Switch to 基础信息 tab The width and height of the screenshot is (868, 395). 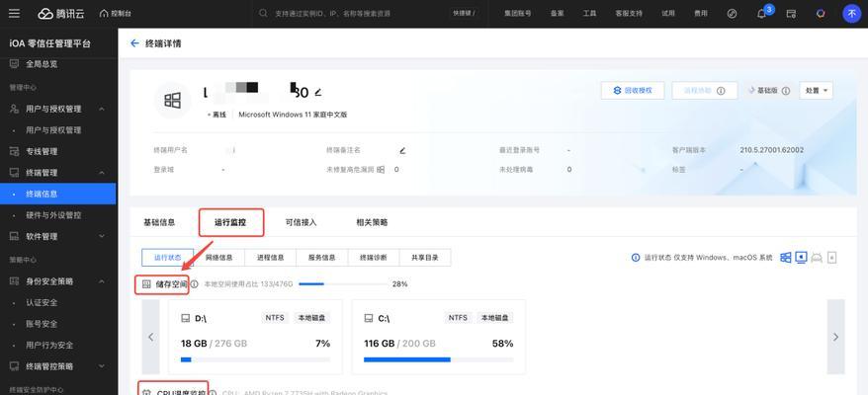tap(159, 222)
